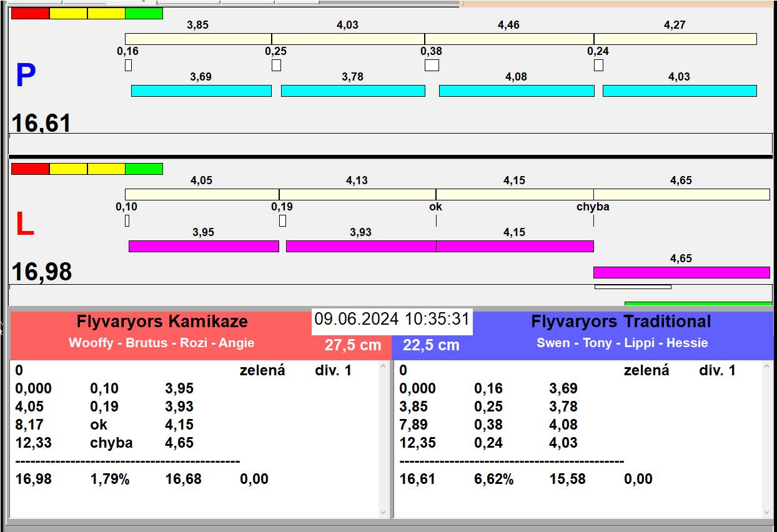Select the cyan 3,69 run bar
This screenshot has width=777, height=532.
pos(201,91)
